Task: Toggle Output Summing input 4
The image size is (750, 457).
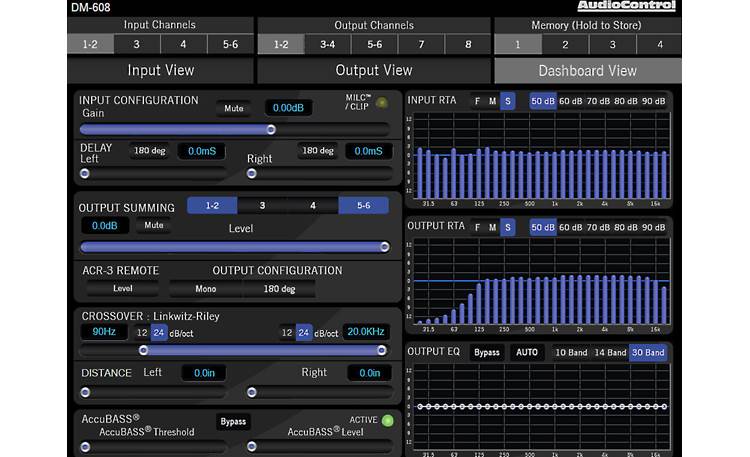Action: coord(313,205)
